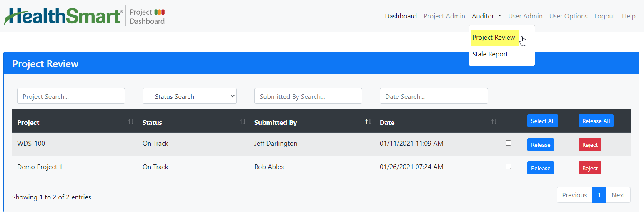Sort by Submitted By arrows icon
644x217 pixels.
[368, 122]
